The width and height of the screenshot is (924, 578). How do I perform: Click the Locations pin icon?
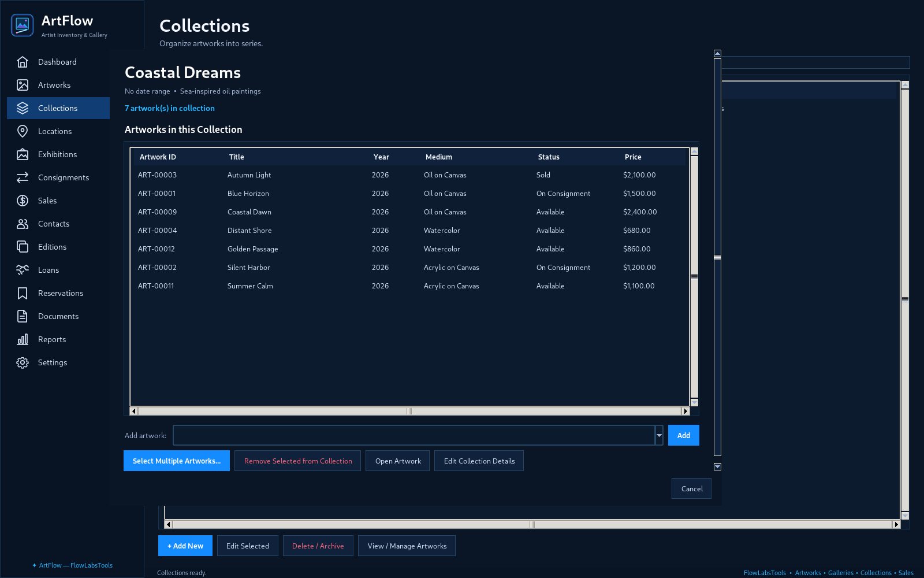click(23, 131)
